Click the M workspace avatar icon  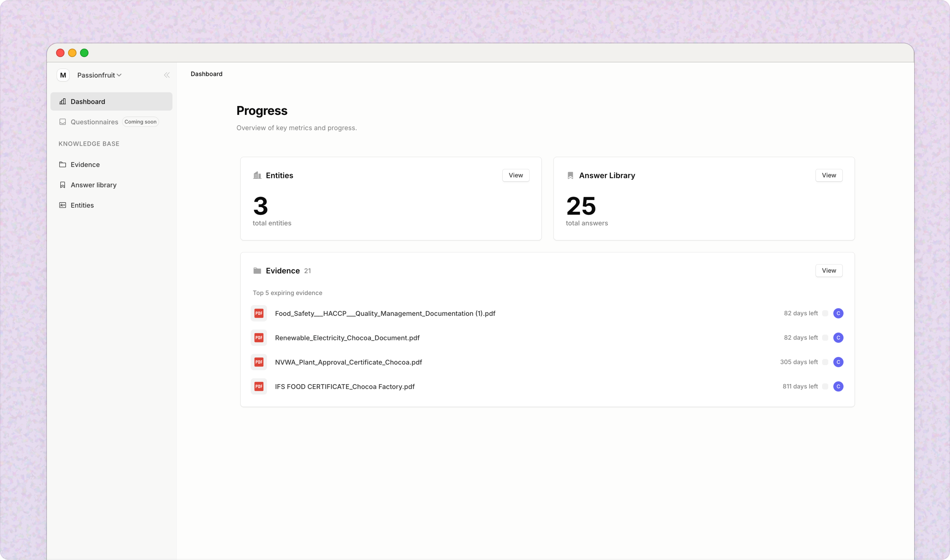(x=63, y=75)
